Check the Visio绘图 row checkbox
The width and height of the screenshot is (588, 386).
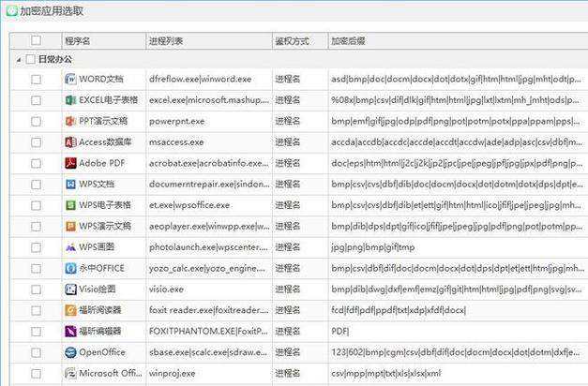pos(36,289)
